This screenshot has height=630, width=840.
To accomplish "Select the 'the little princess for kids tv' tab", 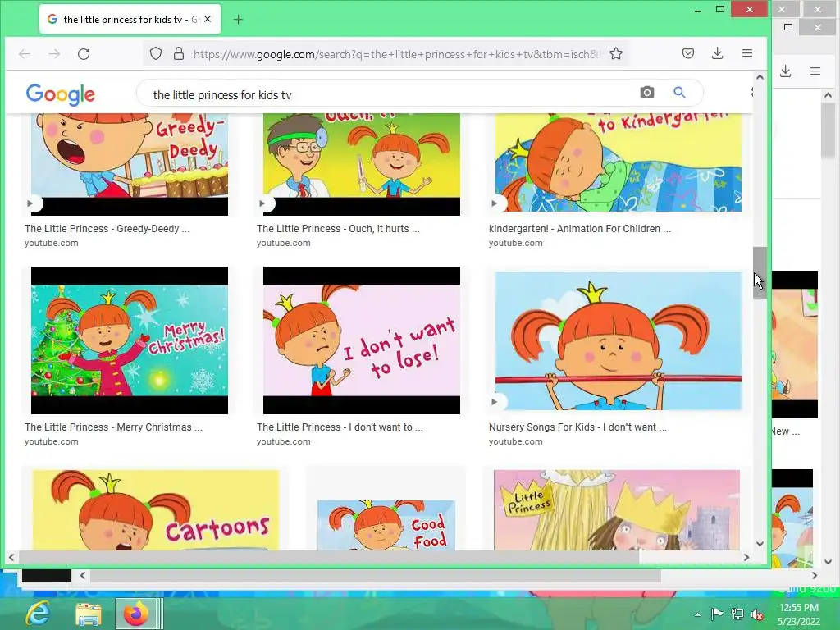I will (130, 20).
